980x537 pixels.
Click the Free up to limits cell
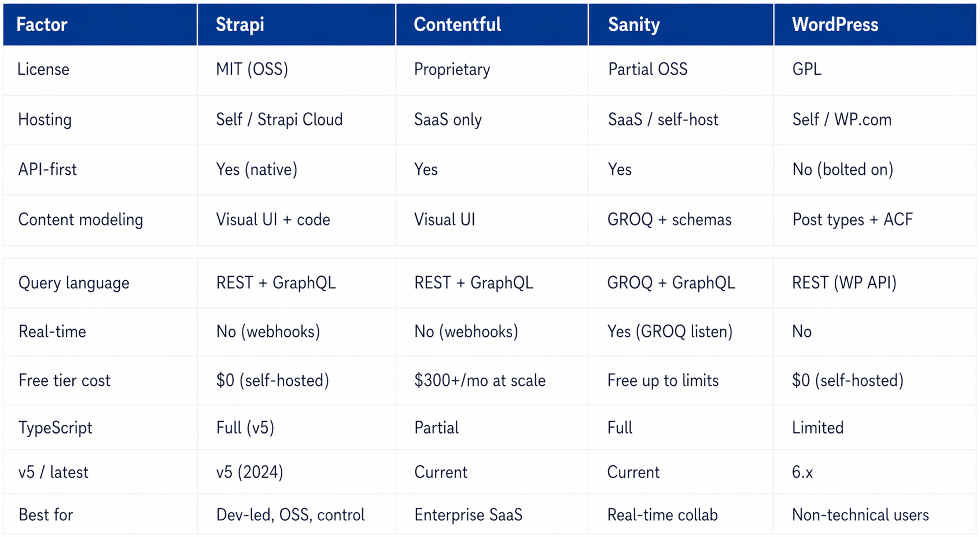pyautogui.click(x=662, y=381)
